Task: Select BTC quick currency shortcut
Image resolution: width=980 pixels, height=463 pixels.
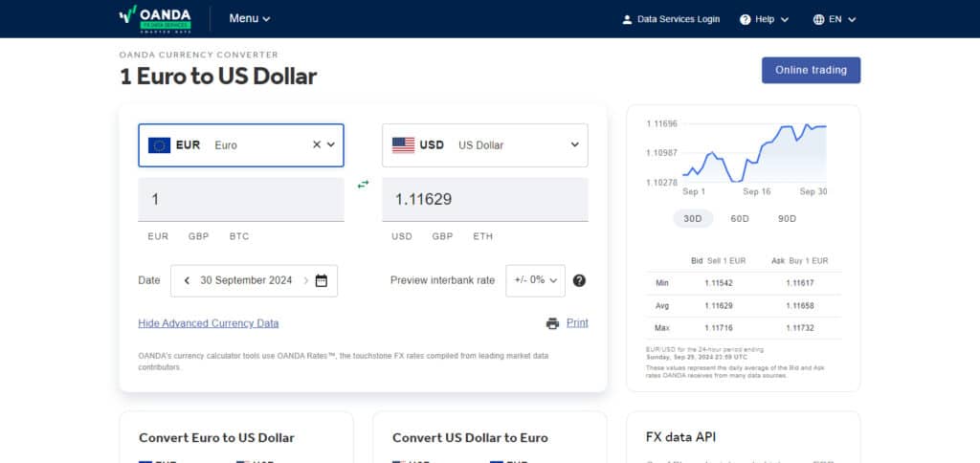Action: [x=239, y=236]
